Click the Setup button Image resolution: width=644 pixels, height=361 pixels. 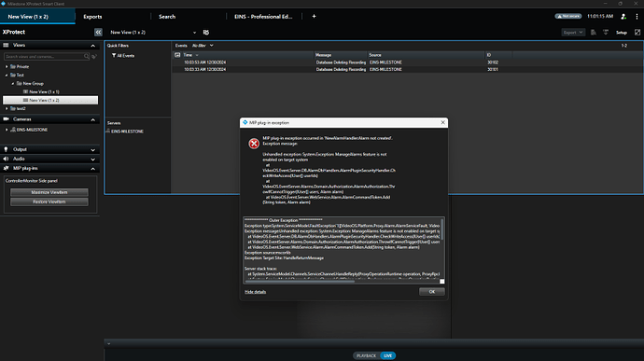pyautogui.click(x=622, y=33)
